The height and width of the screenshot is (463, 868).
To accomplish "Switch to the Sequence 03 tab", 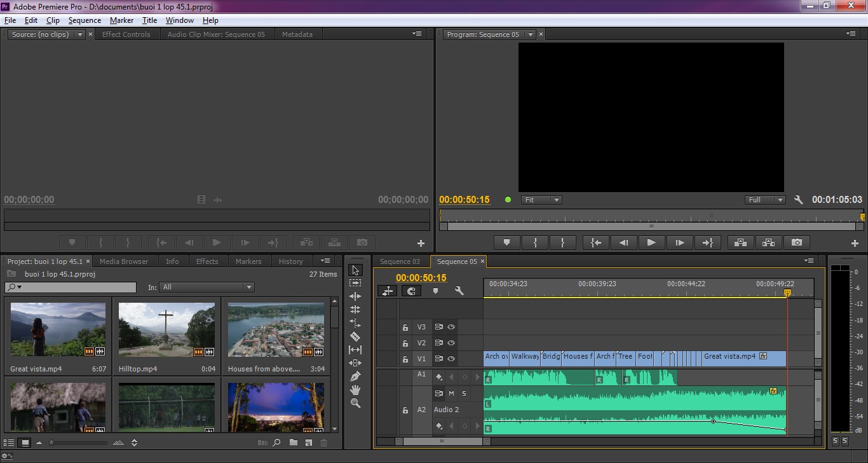I will pyautogui.click(x=400, y=261).
